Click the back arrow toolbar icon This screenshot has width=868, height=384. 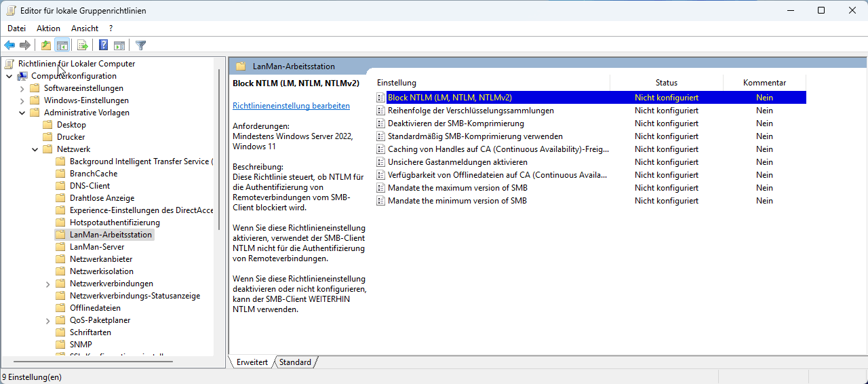coord(9,45)
